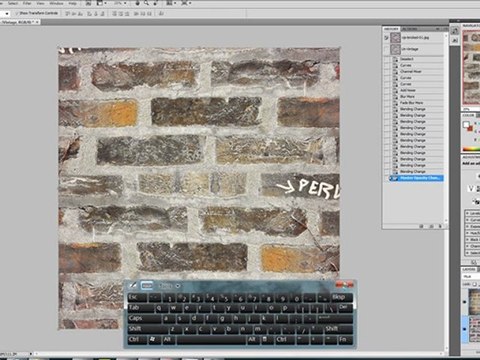Screen dimensions: 480x360
Task: Tap the menu key on on-screen keyboard
Action: click(x=268, y=340)
